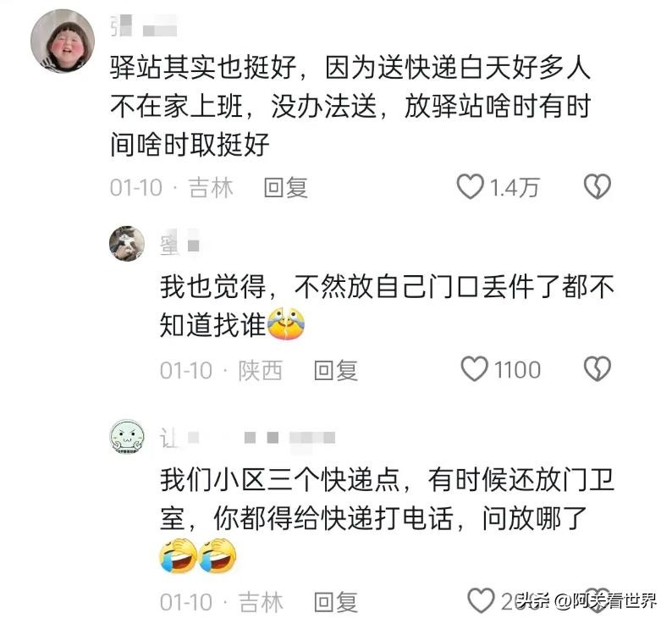
Task: Open the first commenter's blurred username
Action: (144, 26)
